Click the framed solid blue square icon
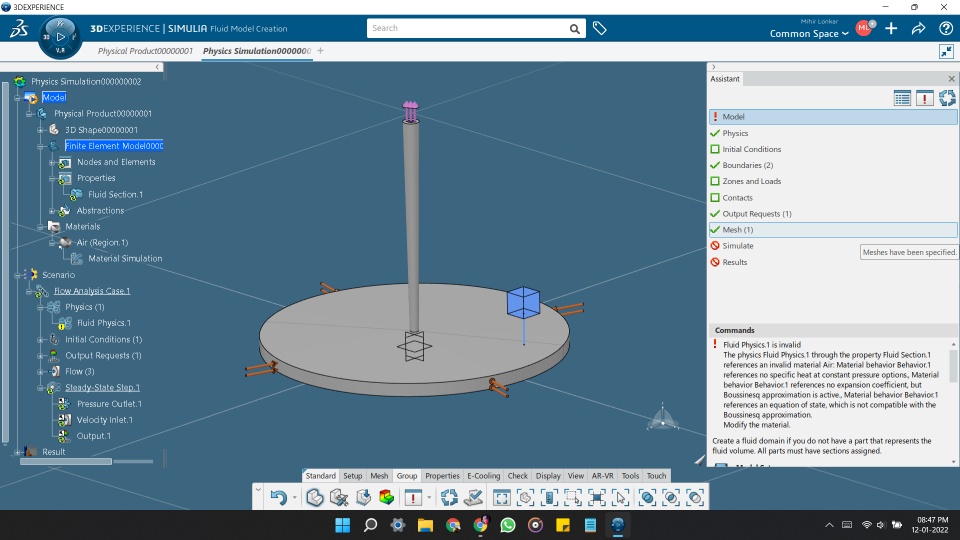This screenshot has height=540, width=960. tap(597, 497)
